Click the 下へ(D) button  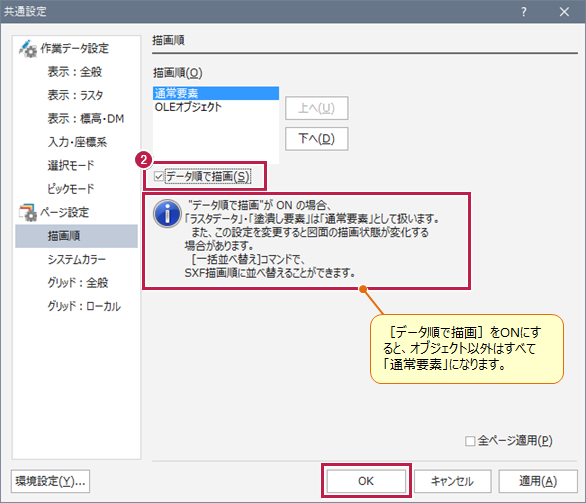pyautogui.click(x=317, y=139)
